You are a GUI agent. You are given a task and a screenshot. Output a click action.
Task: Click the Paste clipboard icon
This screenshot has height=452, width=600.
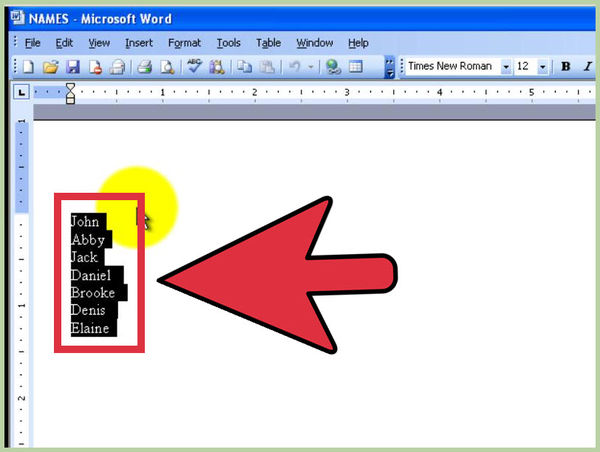tap(267, 67)
